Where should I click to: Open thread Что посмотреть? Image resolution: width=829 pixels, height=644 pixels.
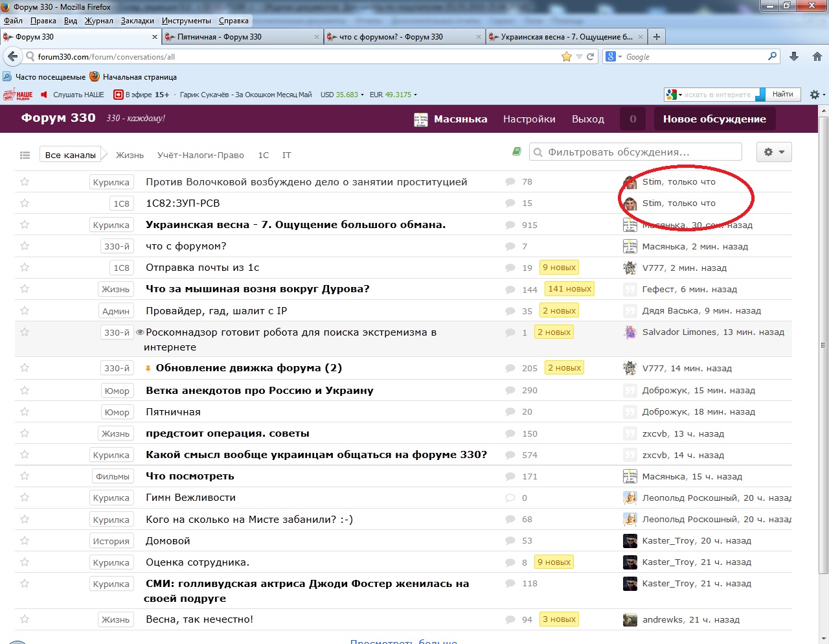[190, 476]
